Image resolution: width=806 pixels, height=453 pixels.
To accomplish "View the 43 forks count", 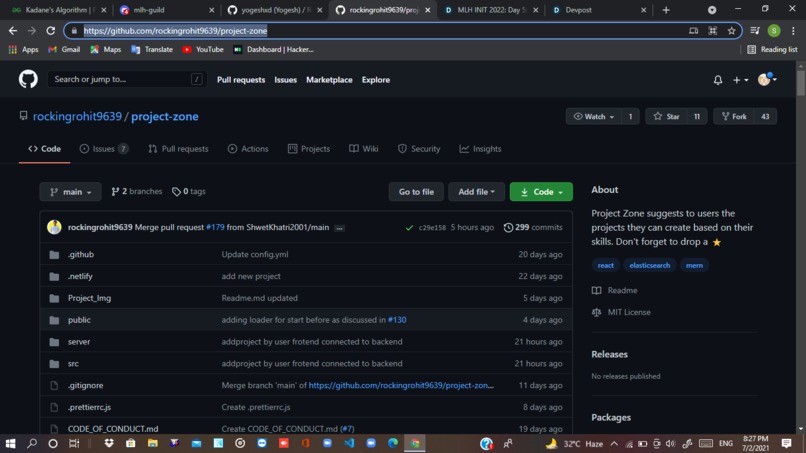I will 765,117.
